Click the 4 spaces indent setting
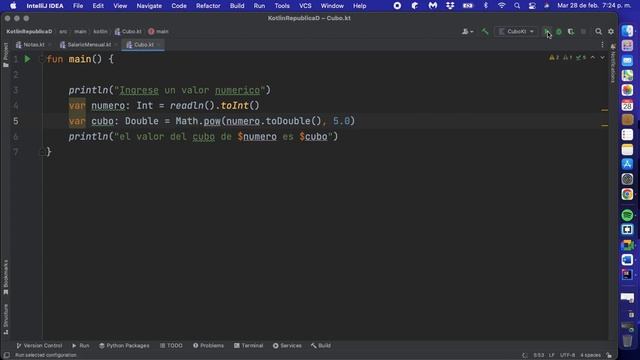Viewport: 640px width, 360px height. pyautogui.click(x=590, y=355)
